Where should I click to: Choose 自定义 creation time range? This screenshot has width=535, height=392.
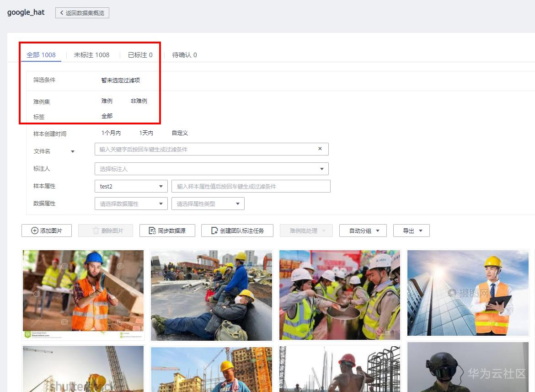click(180, 133)
